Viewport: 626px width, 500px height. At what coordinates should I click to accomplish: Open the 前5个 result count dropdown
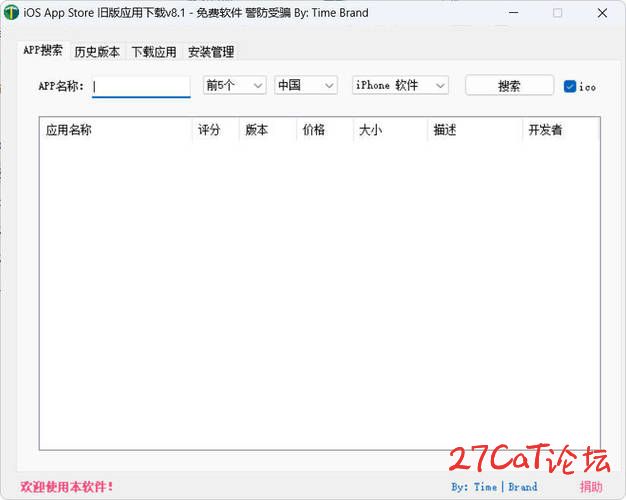[235, 86]
